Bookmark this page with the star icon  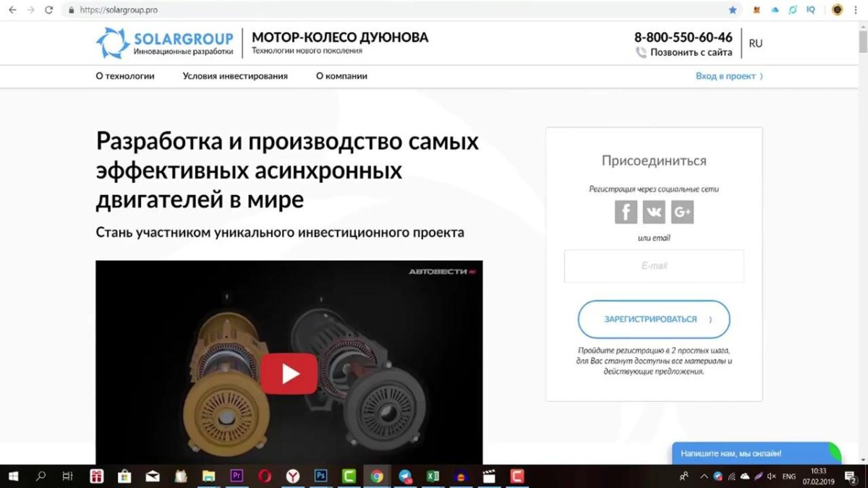(x=733, y=10)
